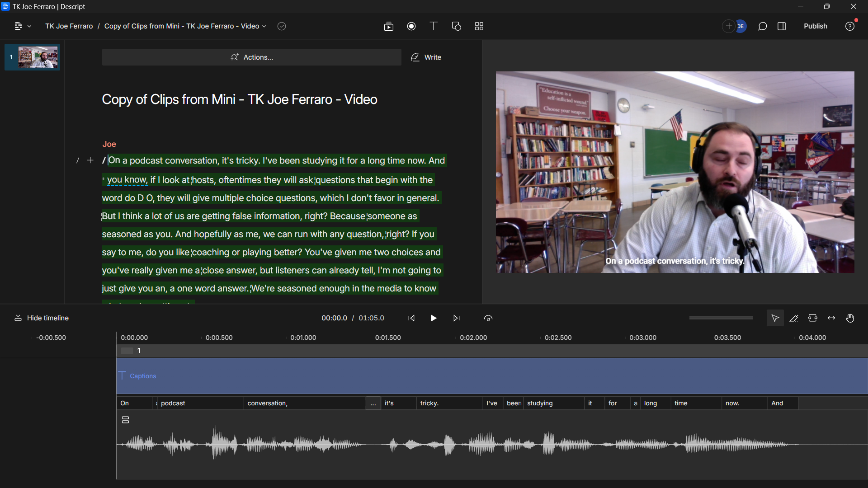Adjust the timeline zoom slider

(721, 318)
